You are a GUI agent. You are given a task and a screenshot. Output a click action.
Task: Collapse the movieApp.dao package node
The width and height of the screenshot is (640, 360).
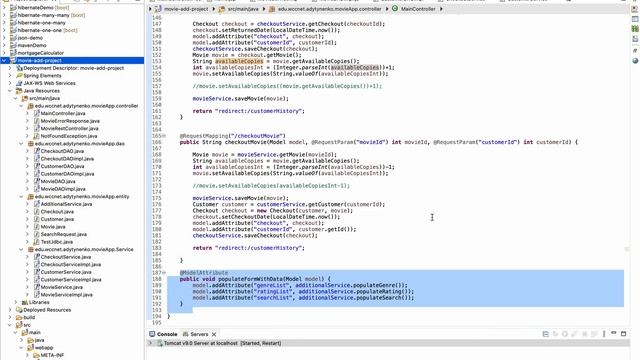tap(22, 144)
